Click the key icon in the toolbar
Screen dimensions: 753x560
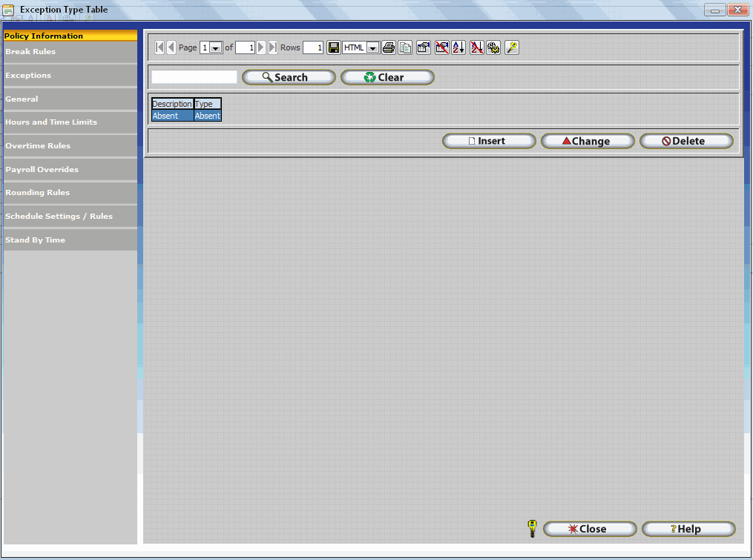[512, 47]
